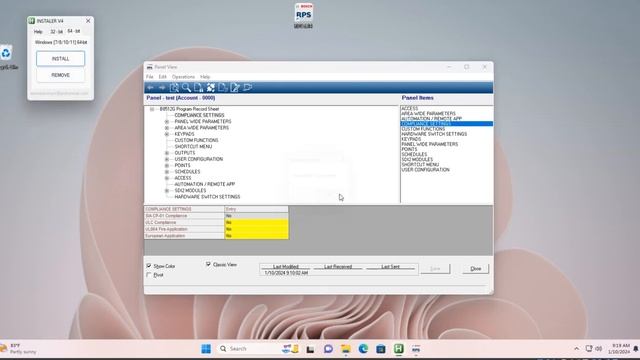
Task: Select AUTOMATION / REMOTE APP in Panel Items list
Action: pyautogui.click(x=431, y=119)
